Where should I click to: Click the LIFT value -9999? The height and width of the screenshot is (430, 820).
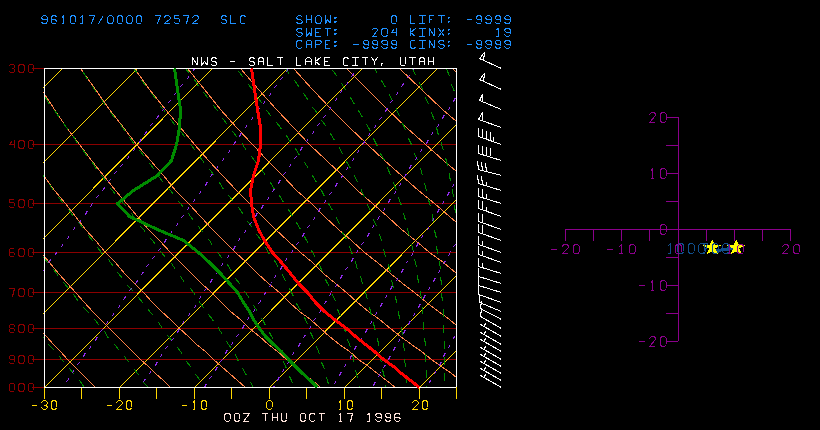(x=488, y=20)
